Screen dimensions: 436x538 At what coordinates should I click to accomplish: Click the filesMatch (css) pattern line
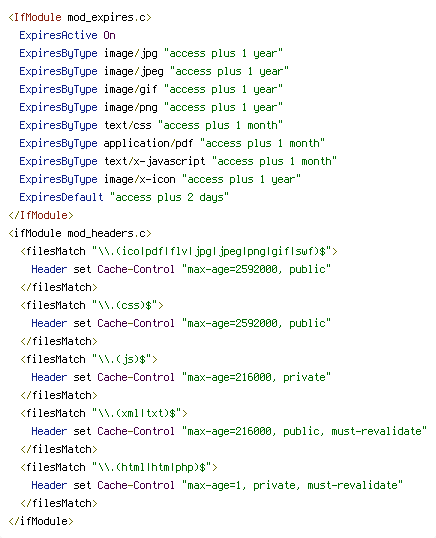(x=92, y=305)
